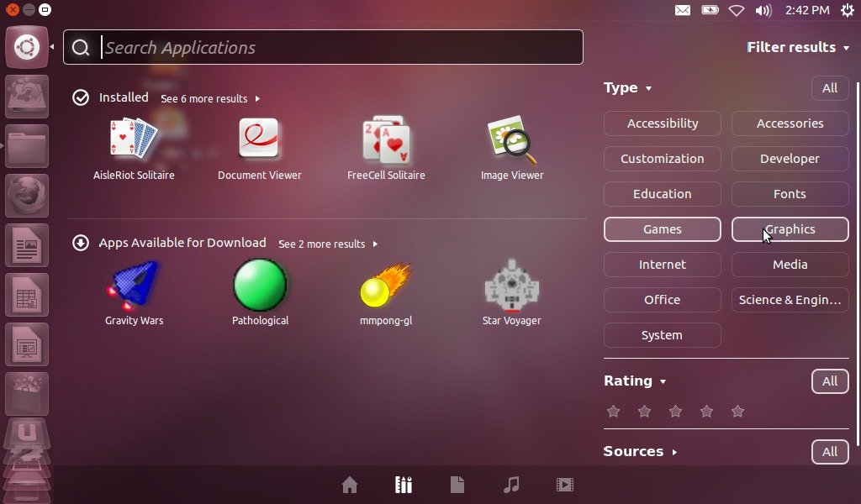Launch LibreOffice Impress presentation icon
Screen dimensions: 861x504
pyautogui.click(x=27, y=344)
